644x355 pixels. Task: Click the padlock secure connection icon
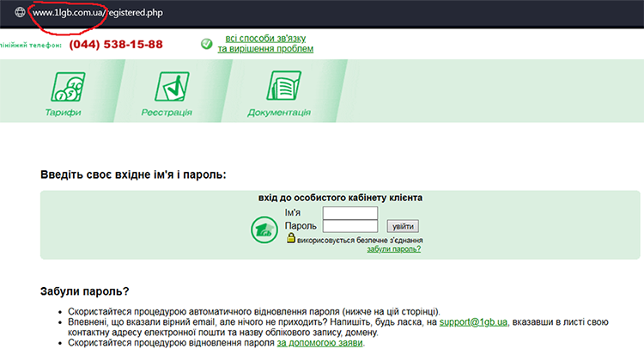coord(291,238)
